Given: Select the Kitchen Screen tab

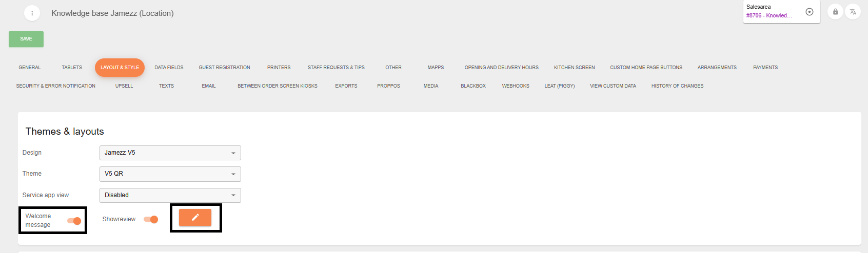Looking at the screenshot, I should pos(574,68).
